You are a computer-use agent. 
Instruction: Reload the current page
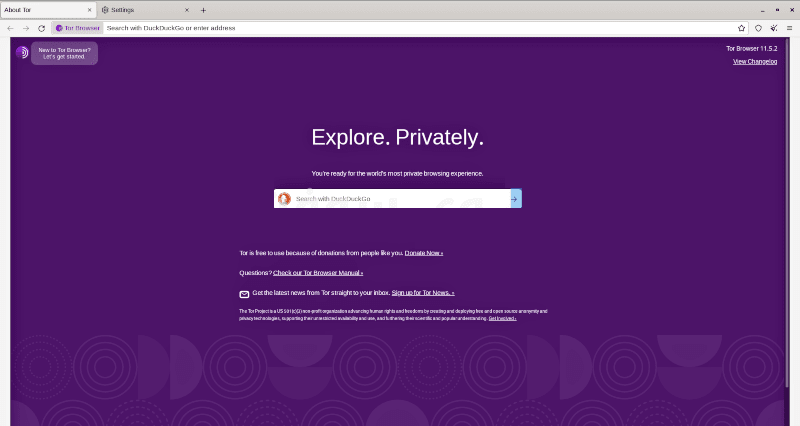pos(41,28)
